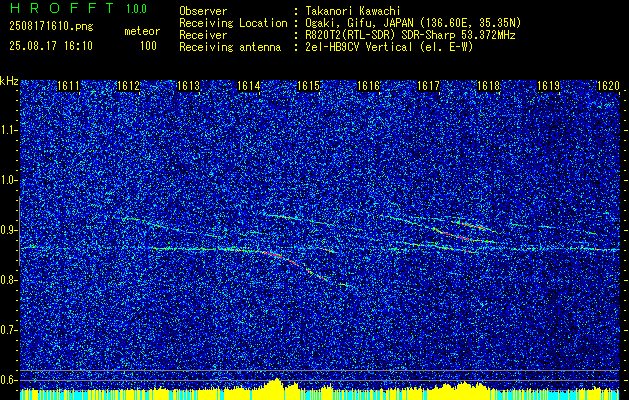
Task: Click the word meteor in header
Action: click(x=142, y=31)
